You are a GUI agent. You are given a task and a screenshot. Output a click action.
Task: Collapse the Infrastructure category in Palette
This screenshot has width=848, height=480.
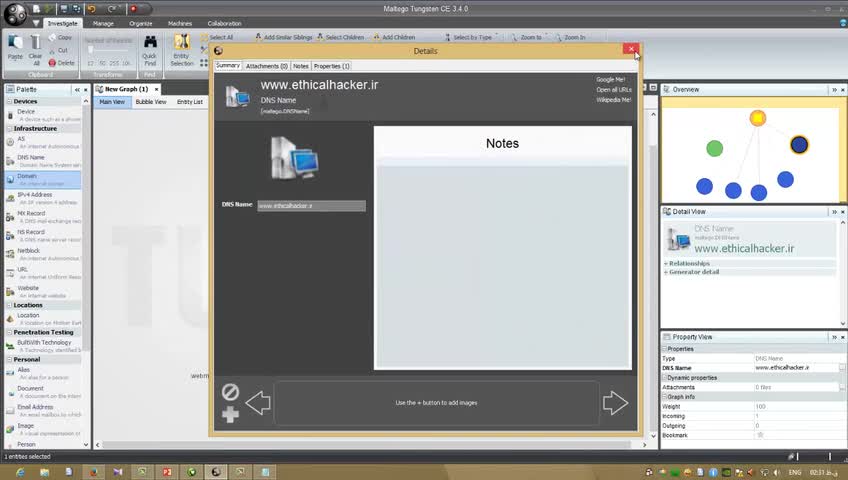pyautogui.click(x=9, y=129)
